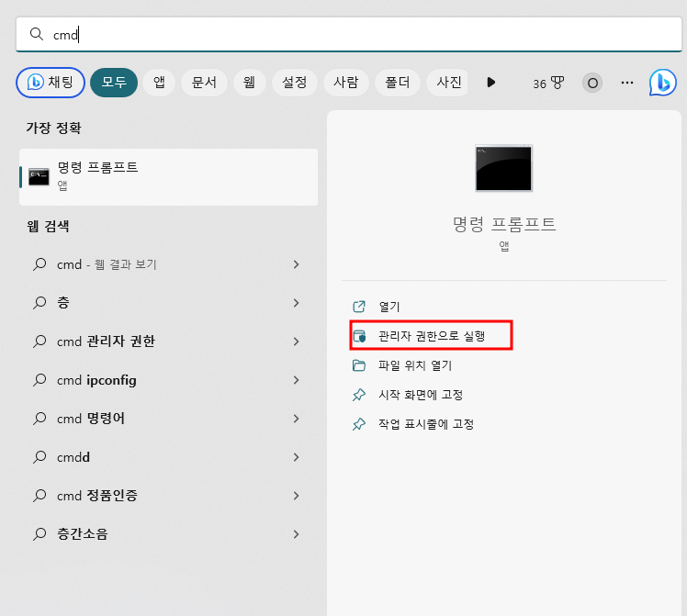Screen dimensions: 687x616
Task: Click the 열기 open icon
Action: coord(359,307)
